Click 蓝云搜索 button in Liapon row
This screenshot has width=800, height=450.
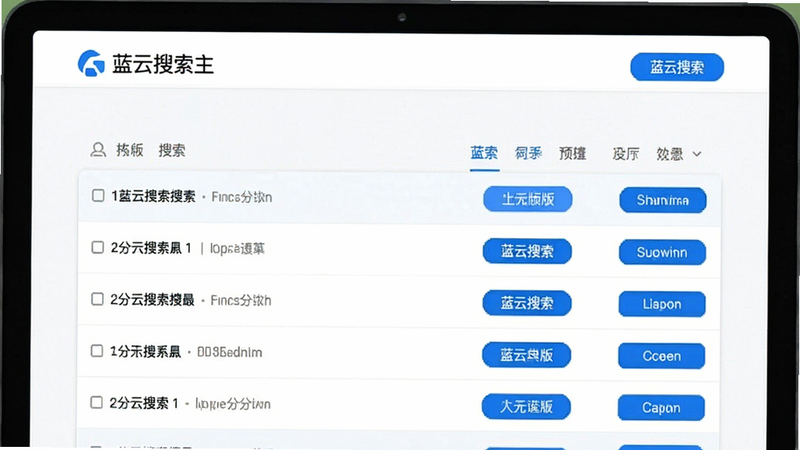(527, 303)
